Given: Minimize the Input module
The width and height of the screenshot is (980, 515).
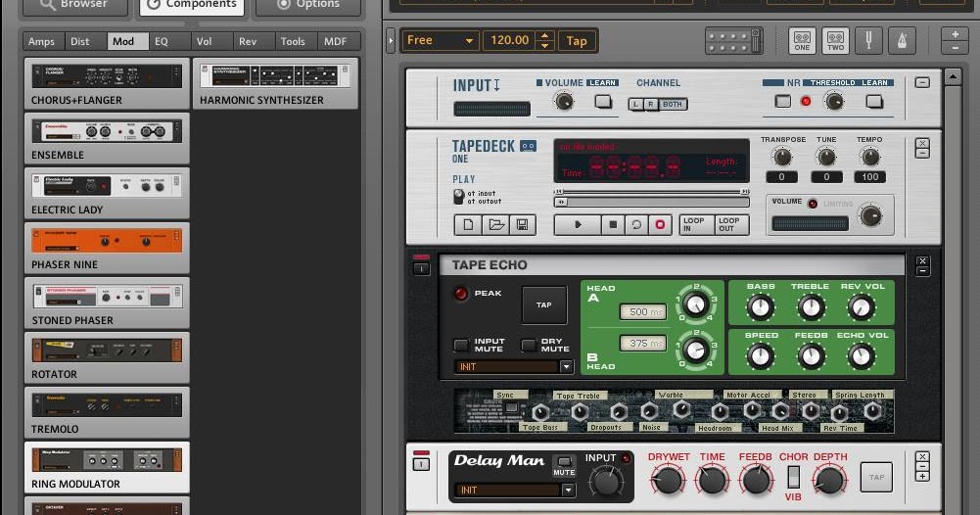Looking at the screenshot, I should click(x=922, y=82).
